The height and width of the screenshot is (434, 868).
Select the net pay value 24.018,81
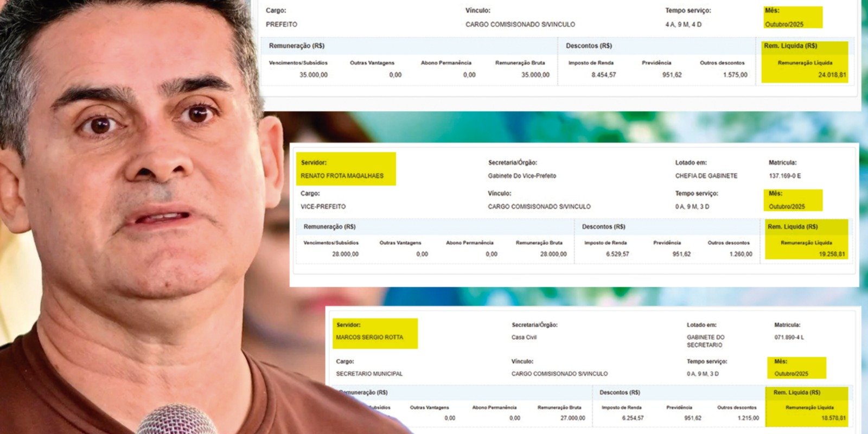832,75
